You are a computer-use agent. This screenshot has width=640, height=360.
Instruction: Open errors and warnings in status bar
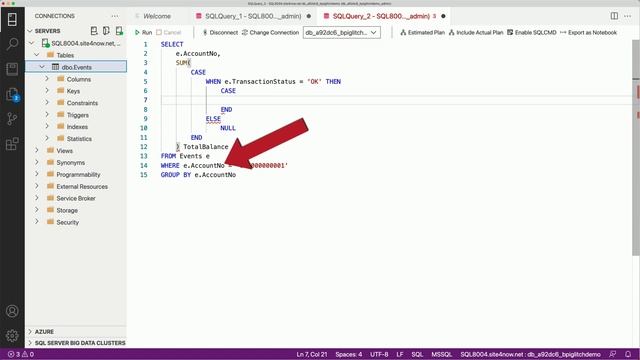tap(20, 354)
